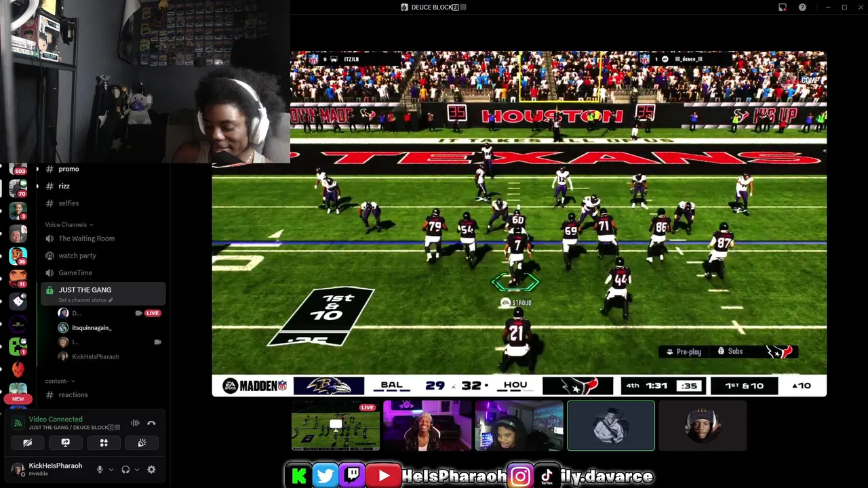Image resolution: width=868 pixels, height=488 pixels.
Task: Collapse the content- category
Action: (60, 381)
